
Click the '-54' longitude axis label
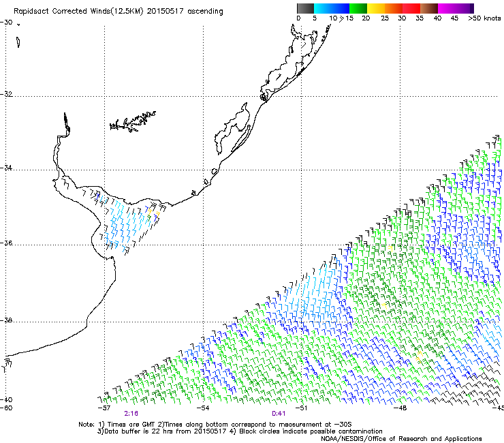click(203, 408)
